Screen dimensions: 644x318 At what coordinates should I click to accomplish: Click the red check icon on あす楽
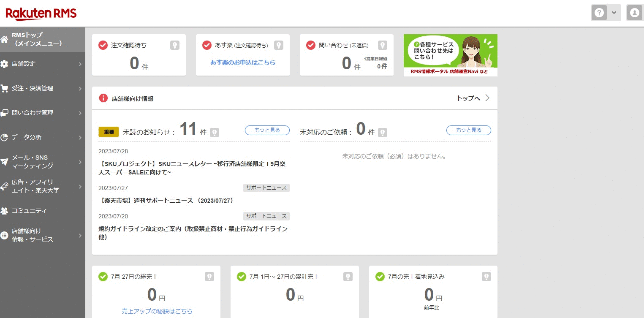pos(207,45)
